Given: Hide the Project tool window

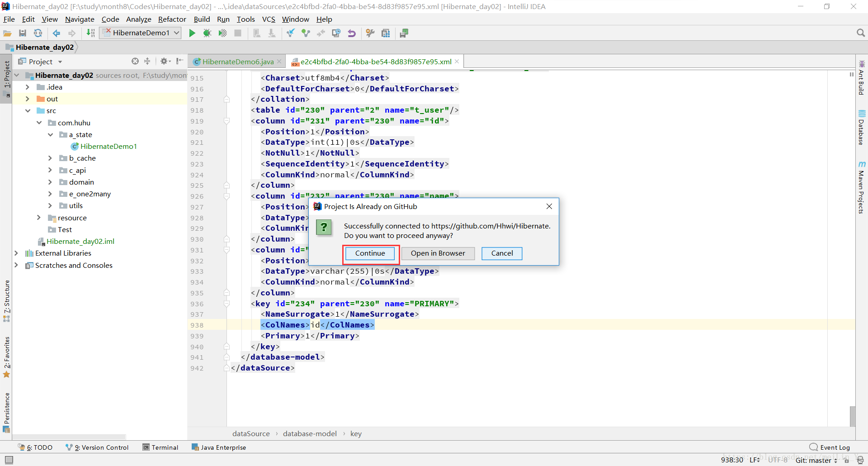Looking at the screenshot, I should click(x=180, y=61).
